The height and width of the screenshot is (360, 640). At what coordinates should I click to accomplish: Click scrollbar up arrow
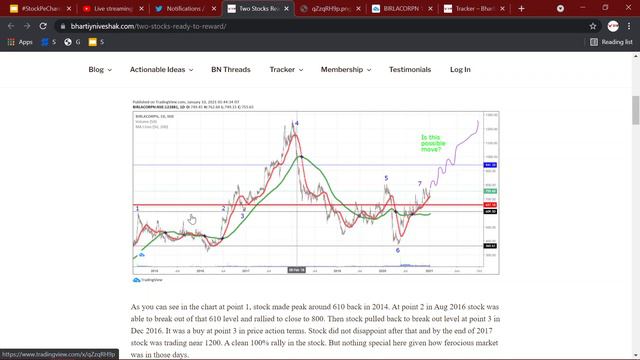pos(636,56)
